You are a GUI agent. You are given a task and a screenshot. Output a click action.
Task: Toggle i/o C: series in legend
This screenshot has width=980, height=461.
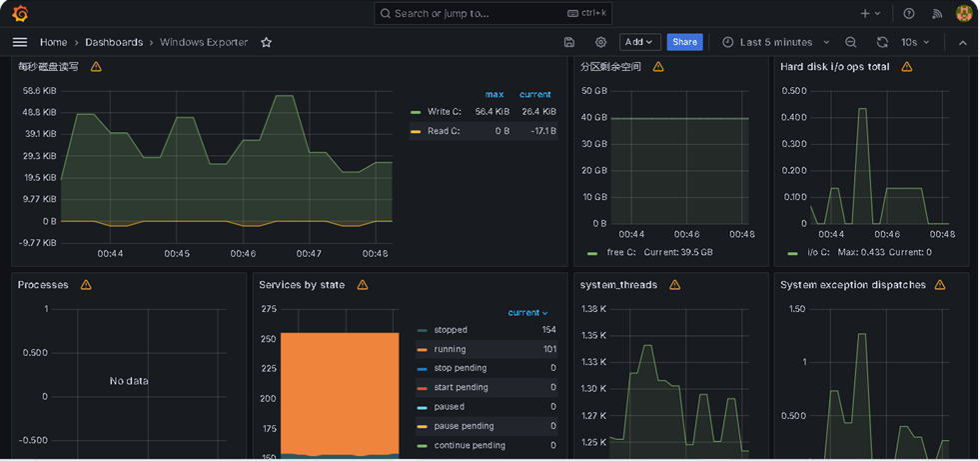point(818,253)
